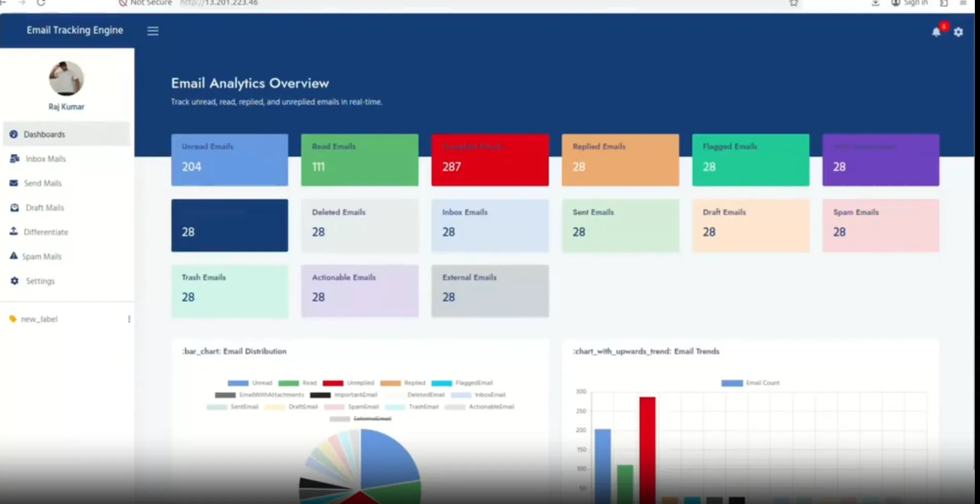Open the Deleted Emails card

click(x=360, y=225)
